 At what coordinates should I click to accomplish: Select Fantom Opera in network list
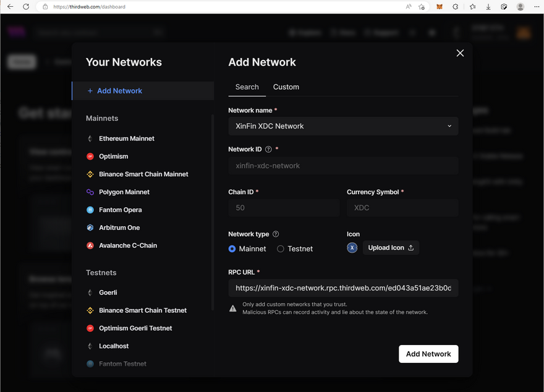point(121,210)
